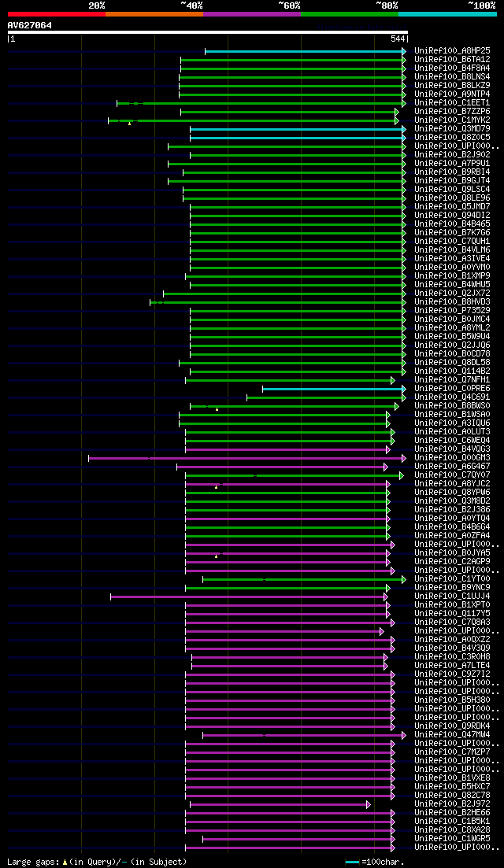The image size is (504, 868).
Task: Open the UniRef100_Q3MD79 hit label
Action: [x=452, y=128]
